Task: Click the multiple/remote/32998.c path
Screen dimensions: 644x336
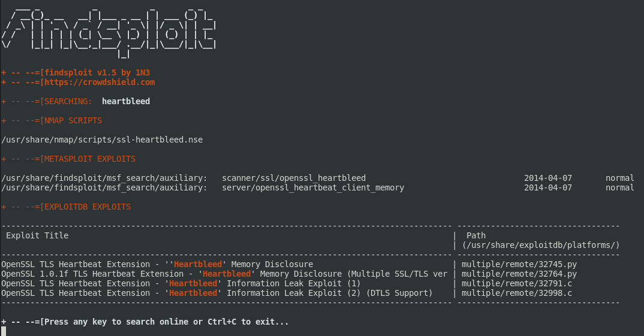Action: pos(517,293)
